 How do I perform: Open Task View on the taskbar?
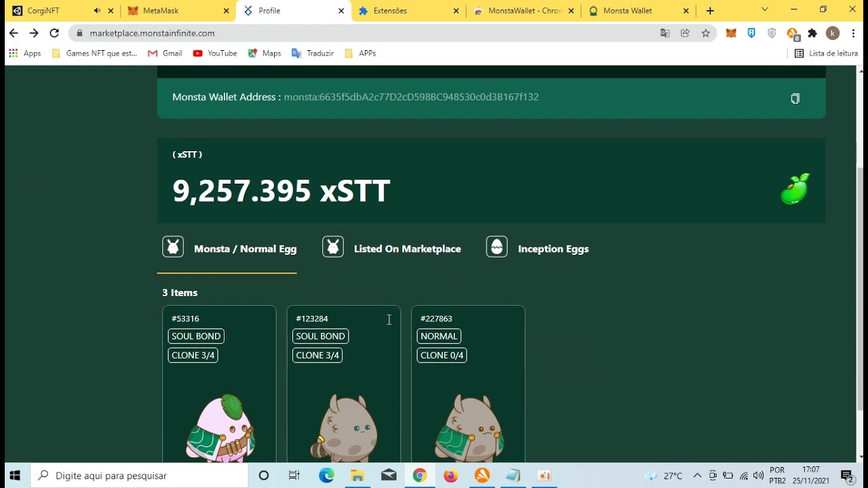coord(294,476)
